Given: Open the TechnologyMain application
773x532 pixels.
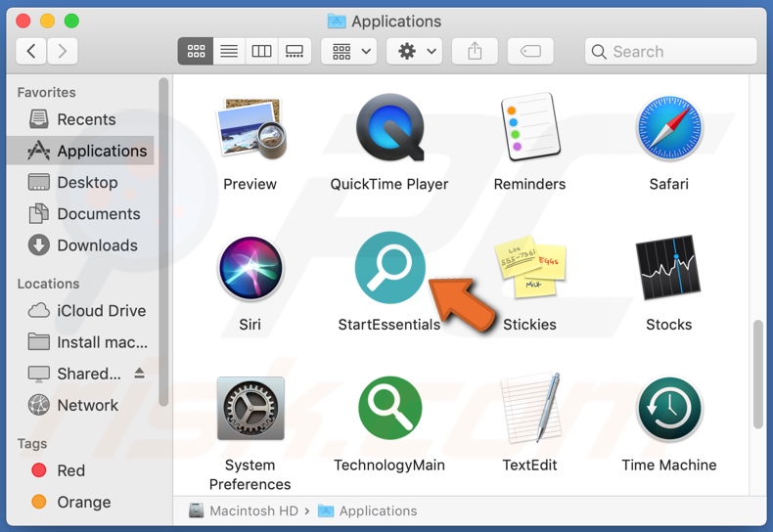Looking at the screenshot, I should (x=389, y=410).
